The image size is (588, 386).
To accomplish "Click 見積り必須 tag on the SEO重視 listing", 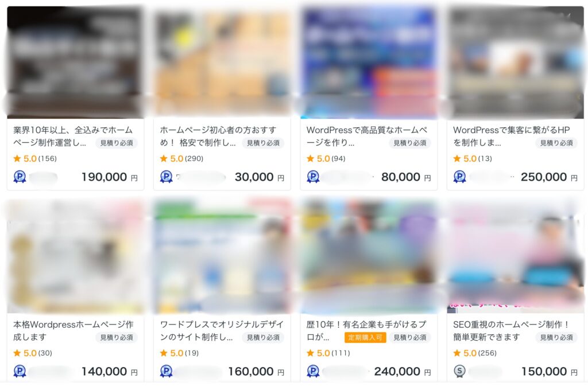I will pyautogui.click(x=556, y=337).
